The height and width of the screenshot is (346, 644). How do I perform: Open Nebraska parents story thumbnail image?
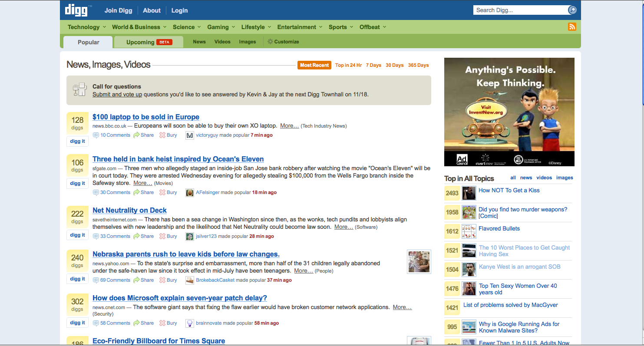pyautogui.click(x=419, y=262)
